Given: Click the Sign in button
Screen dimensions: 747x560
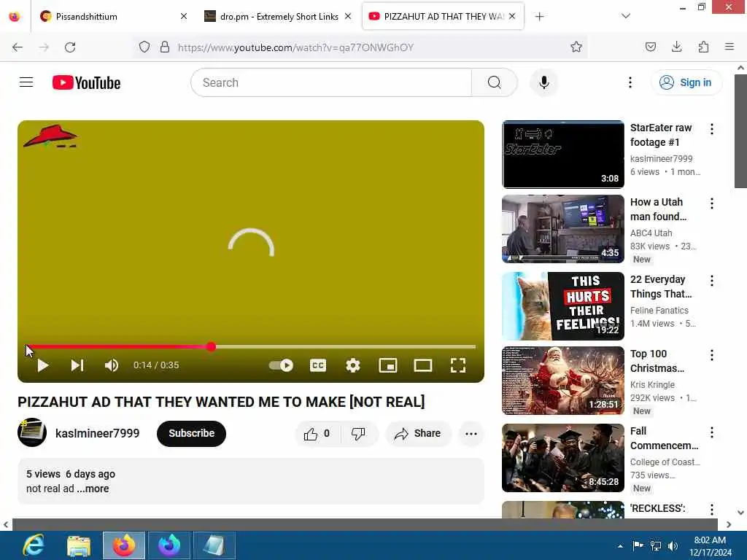Looking at the screenshot, I should click(686, 82).
